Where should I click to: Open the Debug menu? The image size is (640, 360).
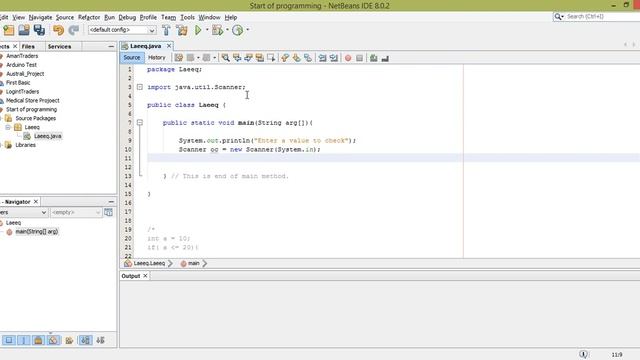pyautogui.click(x=127, y=17)
